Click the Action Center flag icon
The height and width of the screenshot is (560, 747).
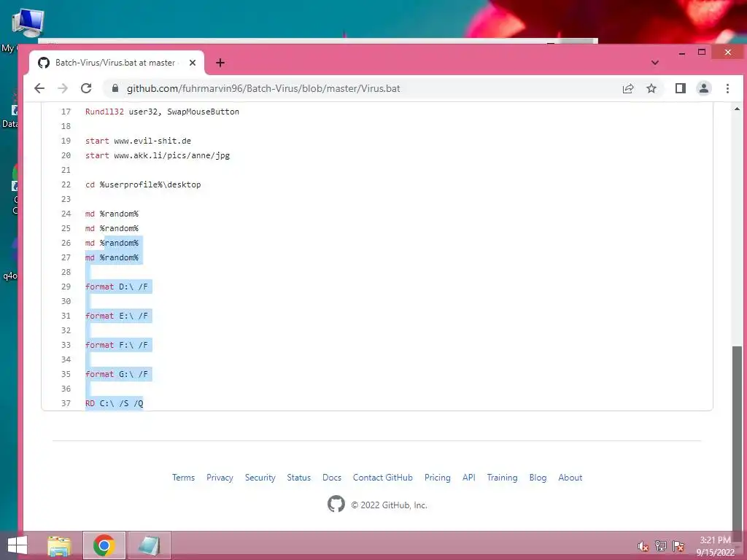pyautogui.click(x=678, y=546)
